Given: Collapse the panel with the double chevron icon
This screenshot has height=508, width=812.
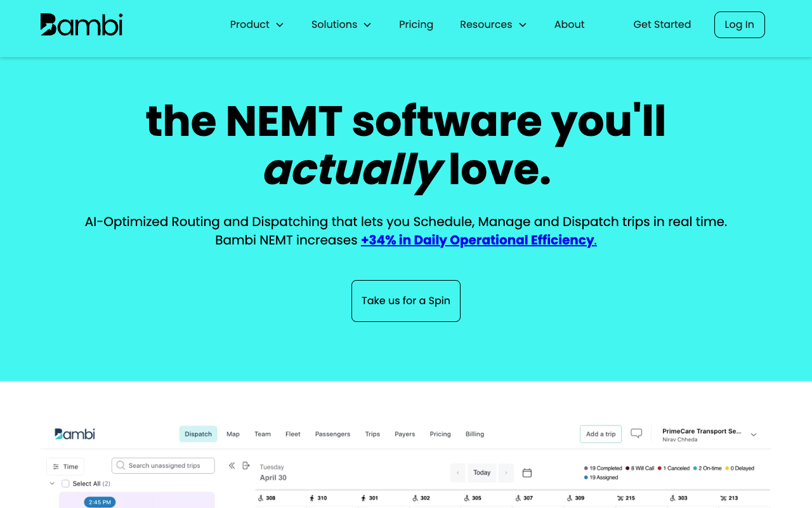Looking at the screenshot, I should coord(232,465).
